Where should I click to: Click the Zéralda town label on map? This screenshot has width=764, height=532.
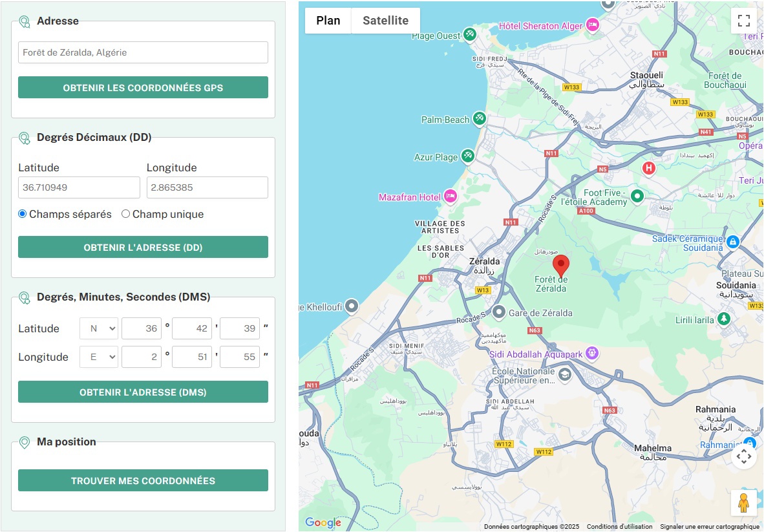(x=484, y=266)
